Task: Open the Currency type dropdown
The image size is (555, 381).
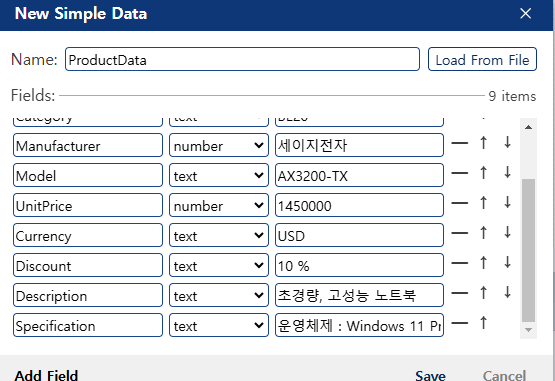Action: [x=219, y=235]
